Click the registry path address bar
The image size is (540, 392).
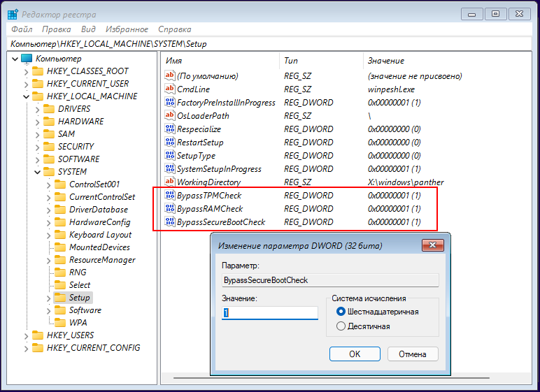pyautogui.click(x=270, y=44)
